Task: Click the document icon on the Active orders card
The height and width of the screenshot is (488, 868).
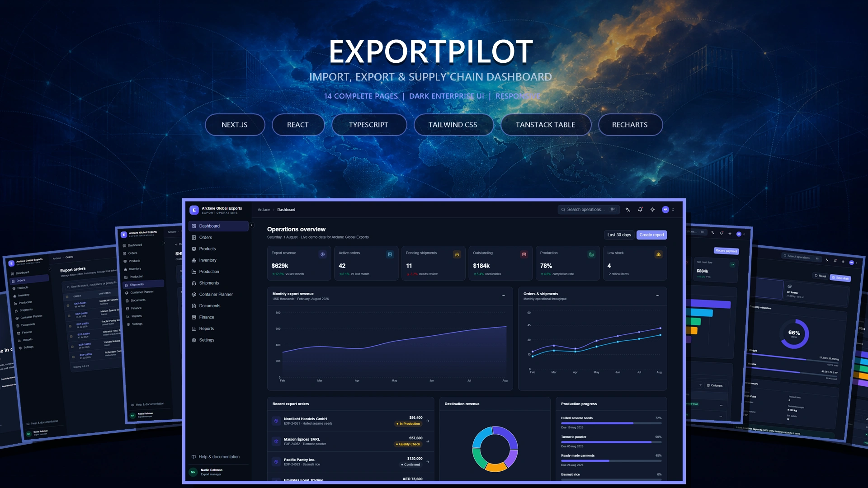Action: click(x=390, y=254)
